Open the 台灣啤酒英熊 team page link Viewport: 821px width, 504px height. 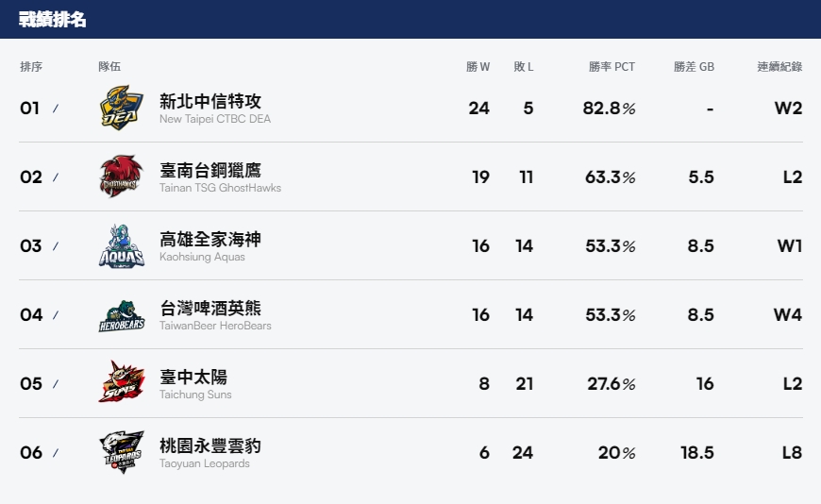[x=210, y=308]
